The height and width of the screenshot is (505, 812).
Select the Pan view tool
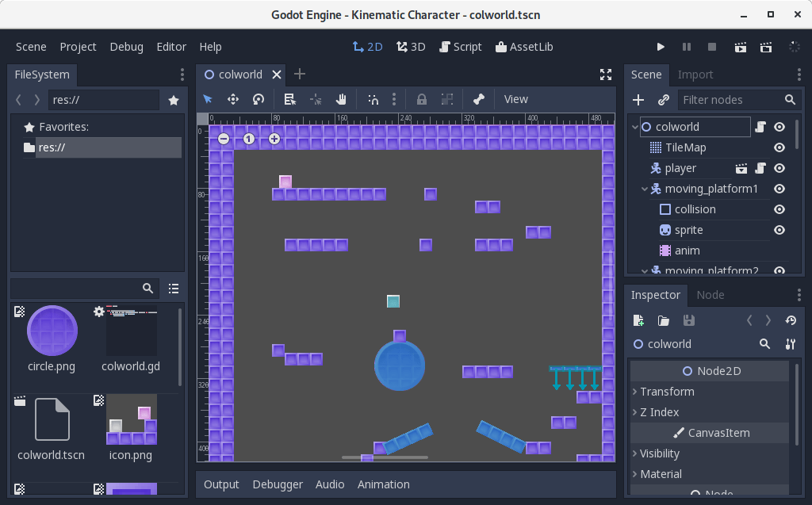341,98
